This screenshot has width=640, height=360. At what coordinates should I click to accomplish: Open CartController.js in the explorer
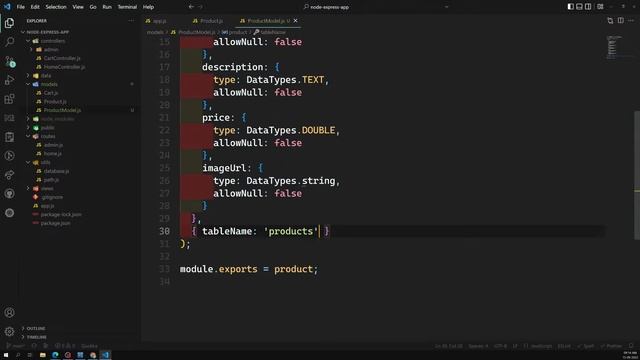[x=62, y=58]
